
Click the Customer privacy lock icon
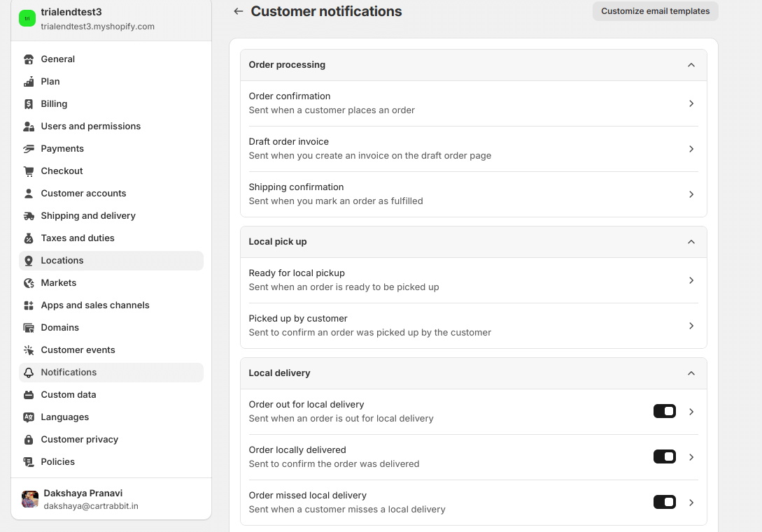pos(29,440)
